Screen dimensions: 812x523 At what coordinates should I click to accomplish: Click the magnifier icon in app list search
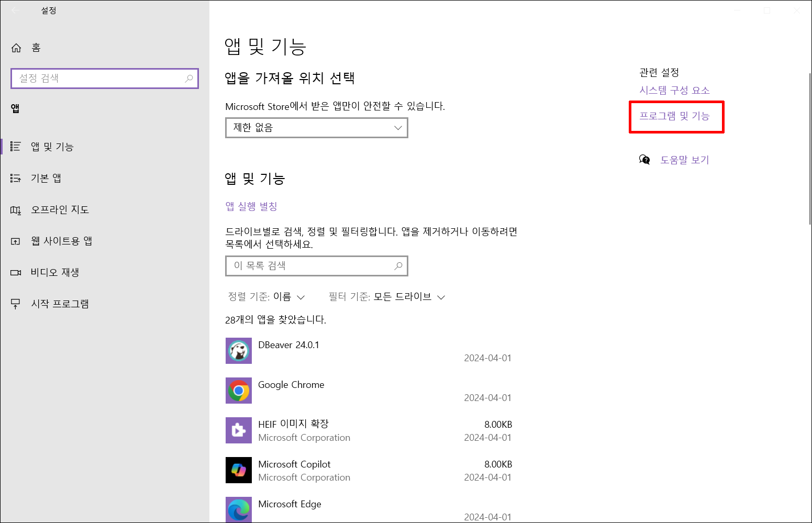tap(398, 266)
